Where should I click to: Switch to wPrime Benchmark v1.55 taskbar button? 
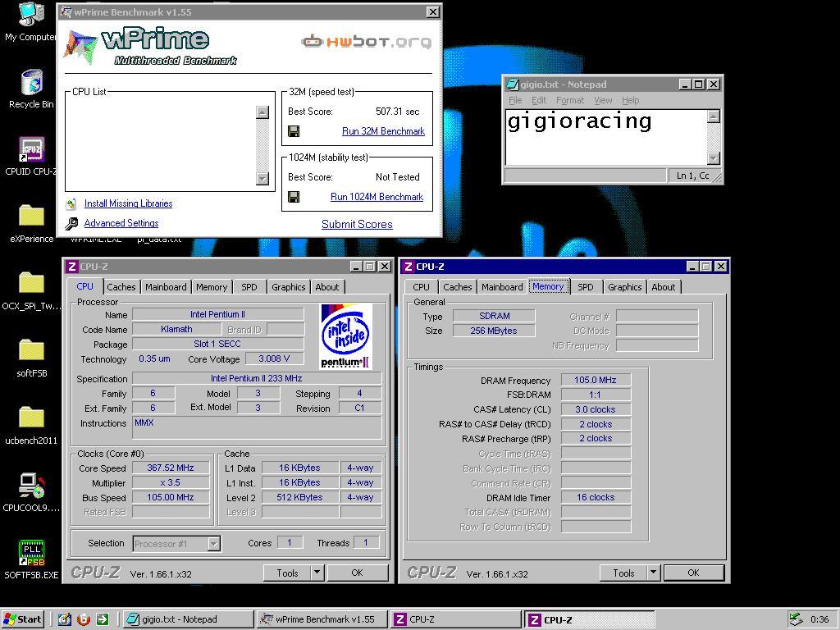click(322, 619)
